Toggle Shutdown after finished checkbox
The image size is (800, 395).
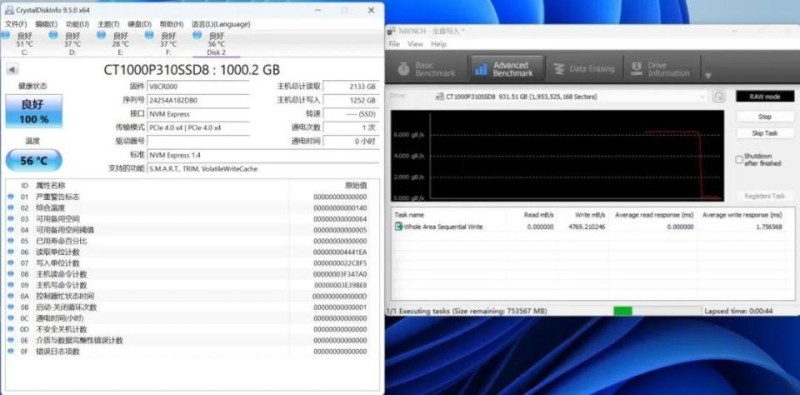(739, 160)
